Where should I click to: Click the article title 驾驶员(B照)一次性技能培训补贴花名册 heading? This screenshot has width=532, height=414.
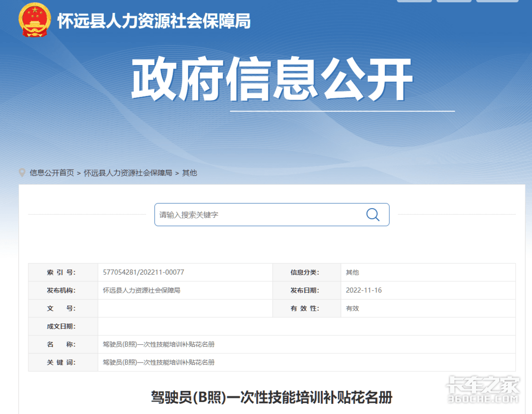tap(272, 397)
